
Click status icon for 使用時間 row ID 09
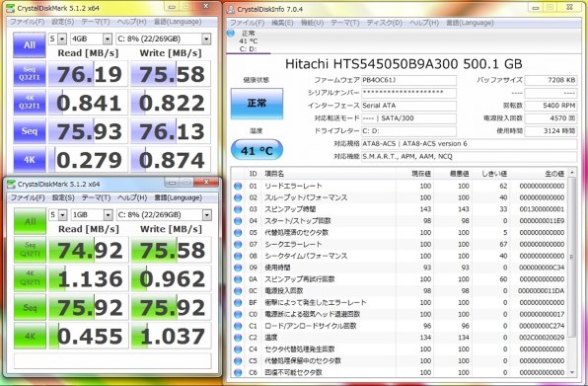click(x=238, y=268)
